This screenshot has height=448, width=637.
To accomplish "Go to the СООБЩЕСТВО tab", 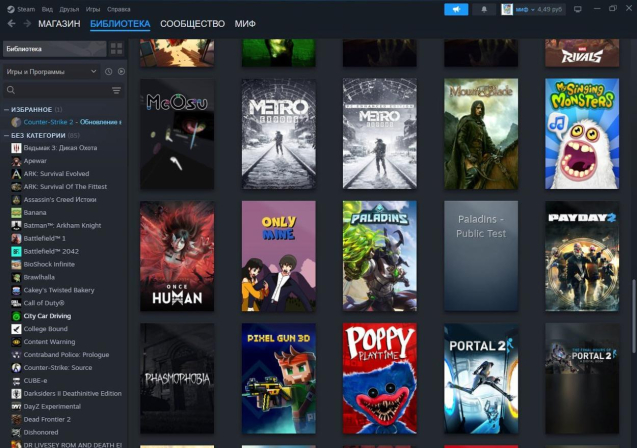I will click(192, 23).
